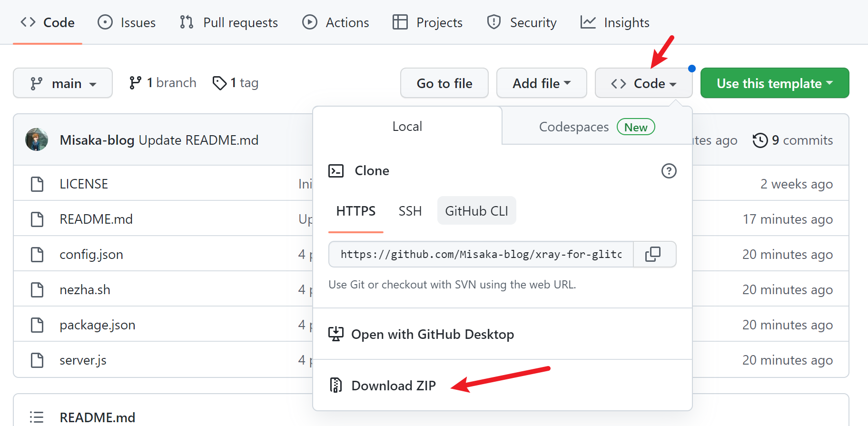Copy the HTTPS clone URL to clipboard

tap(653, 254)
